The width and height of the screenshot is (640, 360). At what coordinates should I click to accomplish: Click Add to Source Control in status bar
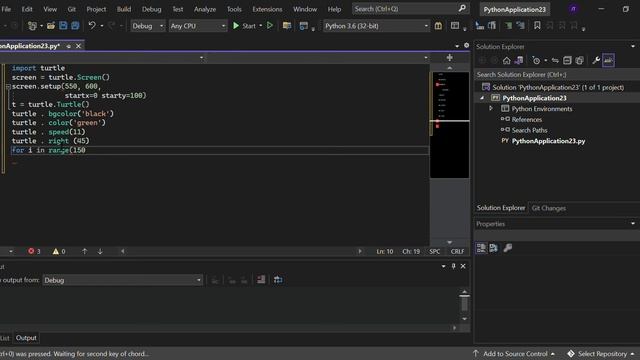(515, 354)
